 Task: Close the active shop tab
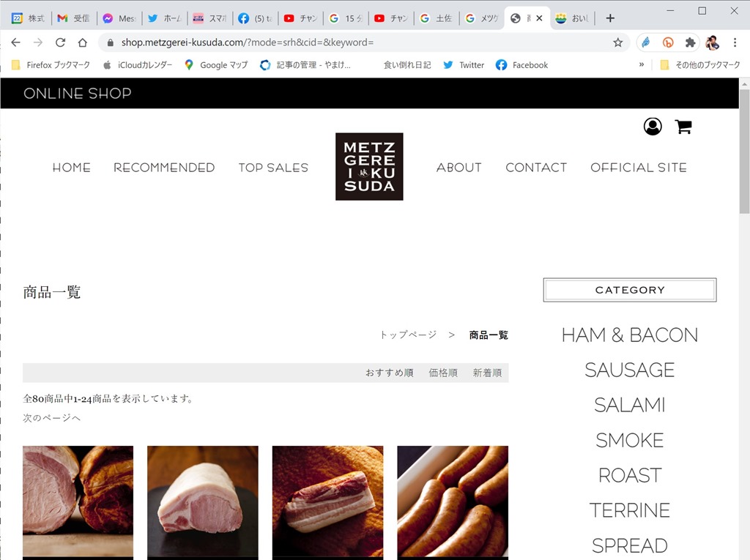click(x=539, y=18)
